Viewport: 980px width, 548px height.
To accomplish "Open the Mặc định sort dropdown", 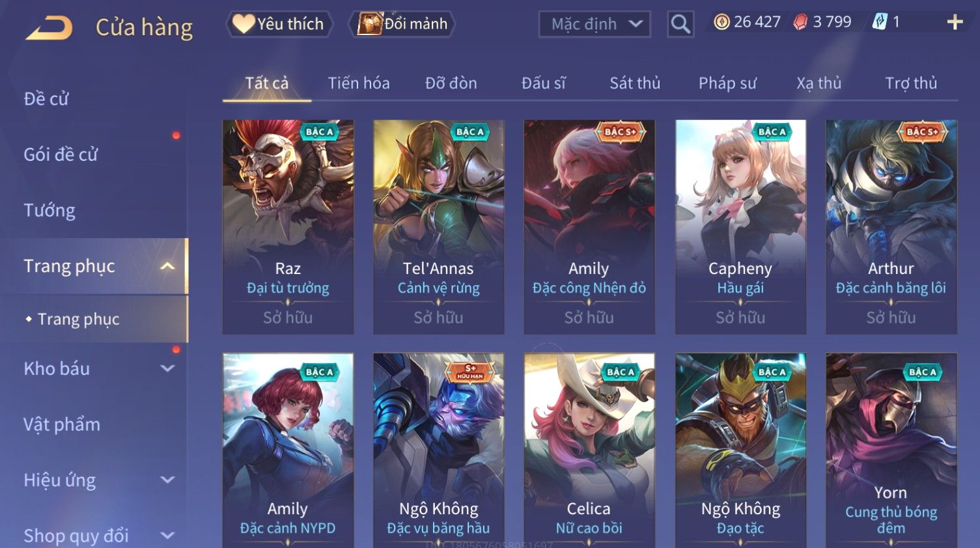I will pyautogui.click(x=595, y=24).
